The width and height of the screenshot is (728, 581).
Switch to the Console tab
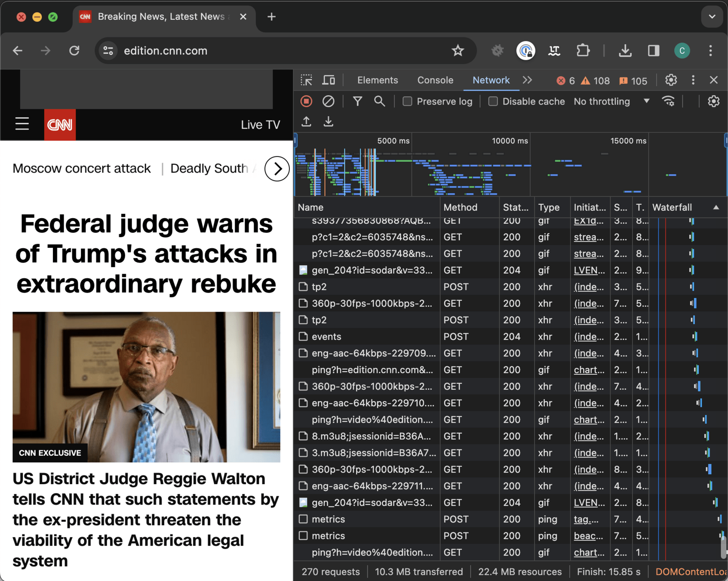tap(435, 80)
